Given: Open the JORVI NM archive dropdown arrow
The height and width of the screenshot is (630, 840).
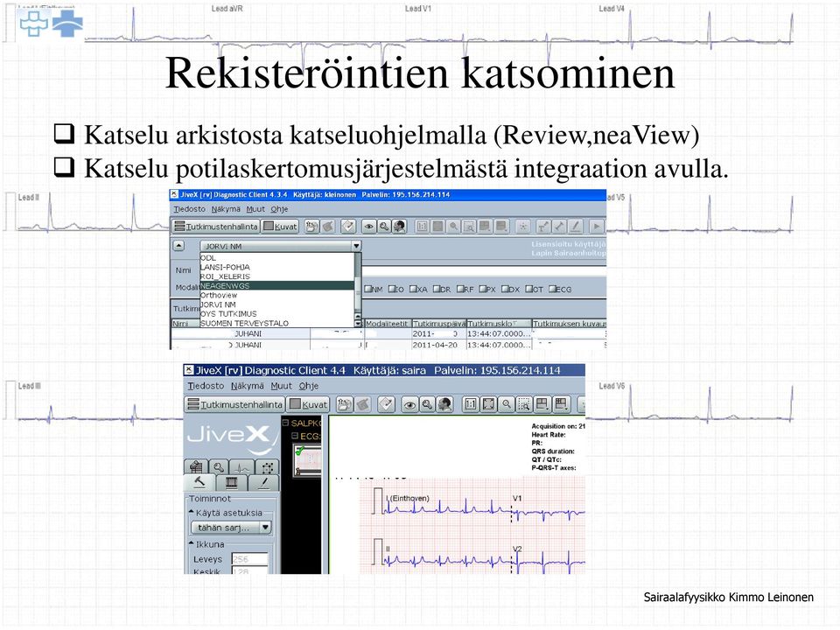Looking at the screenshot, I should point(356,246).
